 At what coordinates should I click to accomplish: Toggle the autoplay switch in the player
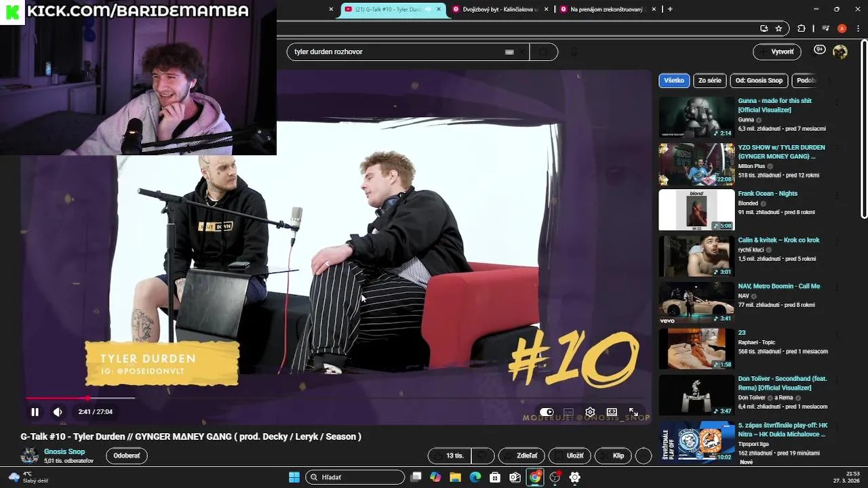coord(547,412)
